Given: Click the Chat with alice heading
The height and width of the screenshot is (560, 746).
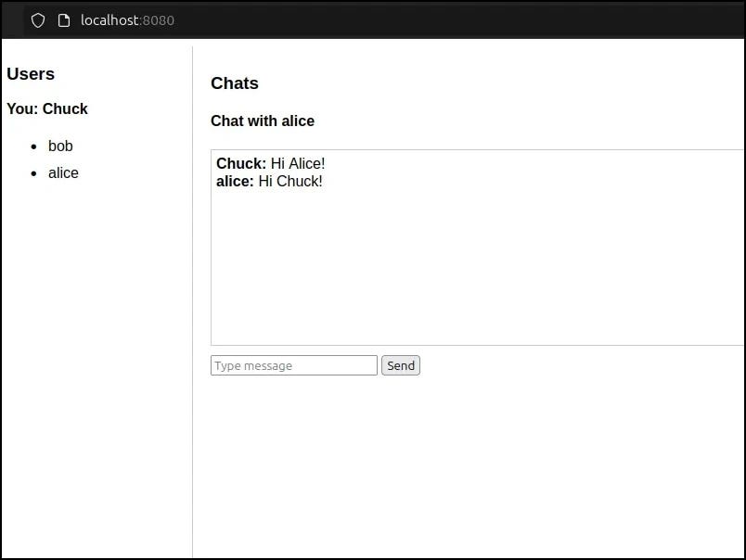Looking at the screenshot, I should [263, 121].
